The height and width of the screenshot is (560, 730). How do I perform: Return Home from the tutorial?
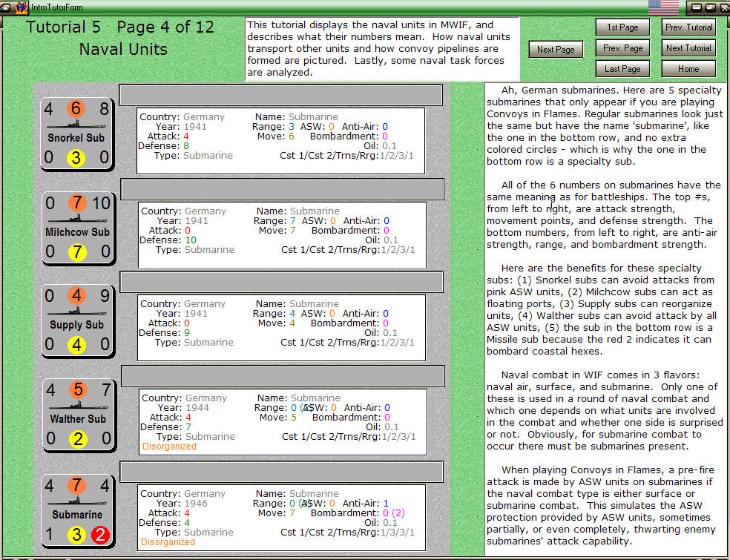click(688, 67)
